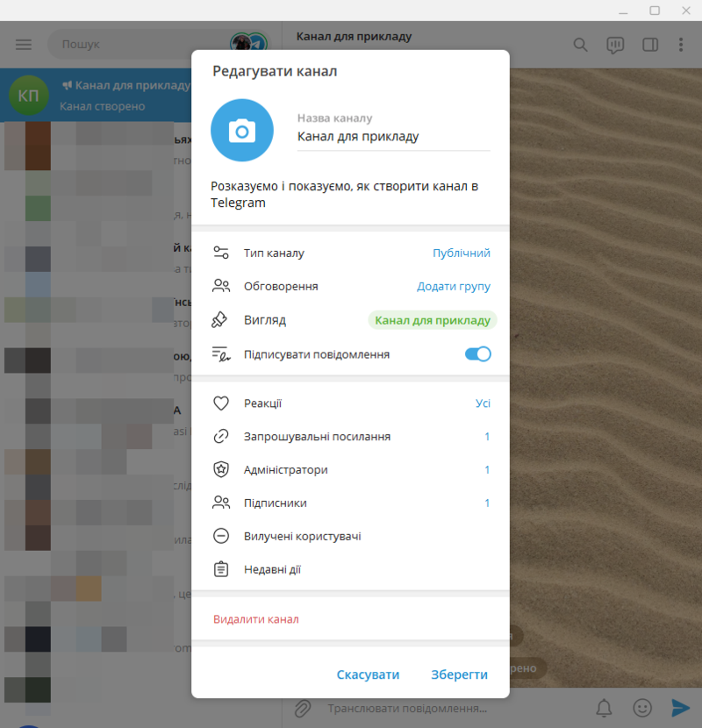Click the Appearance brush icon
Screen dimensions: 702x728
click(219, 320)
